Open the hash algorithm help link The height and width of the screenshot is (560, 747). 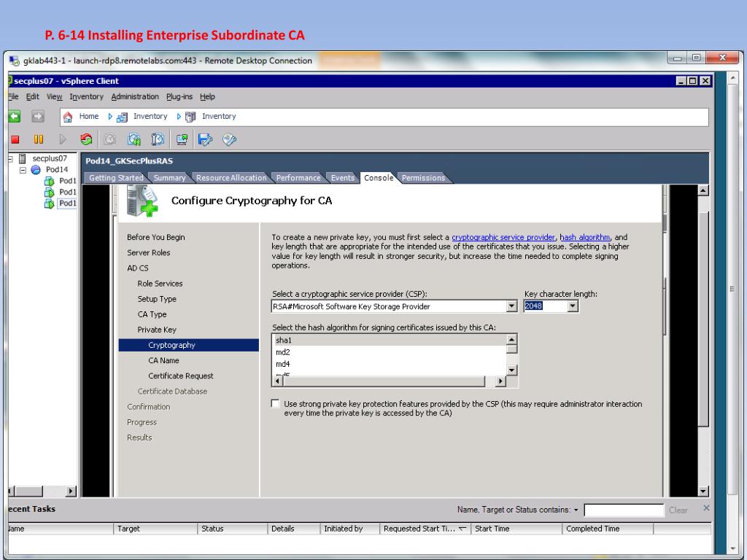pos(584,237)
